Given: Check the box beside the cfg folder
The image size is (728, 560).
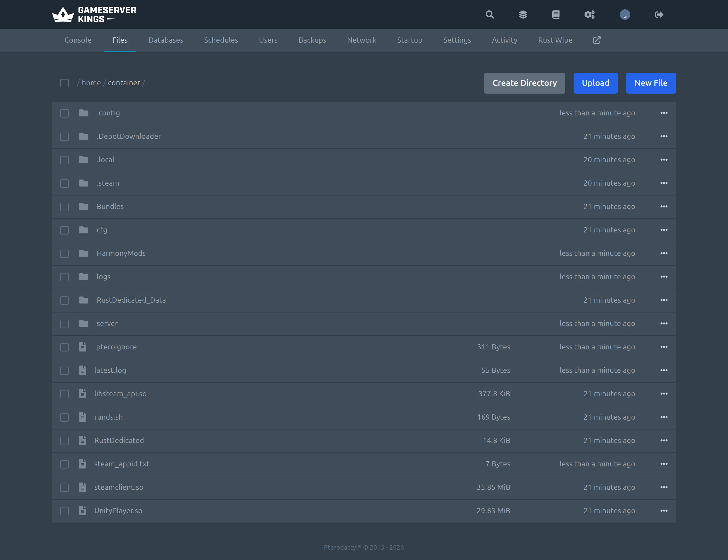Looking at the screenshot, I should point(64,230).
